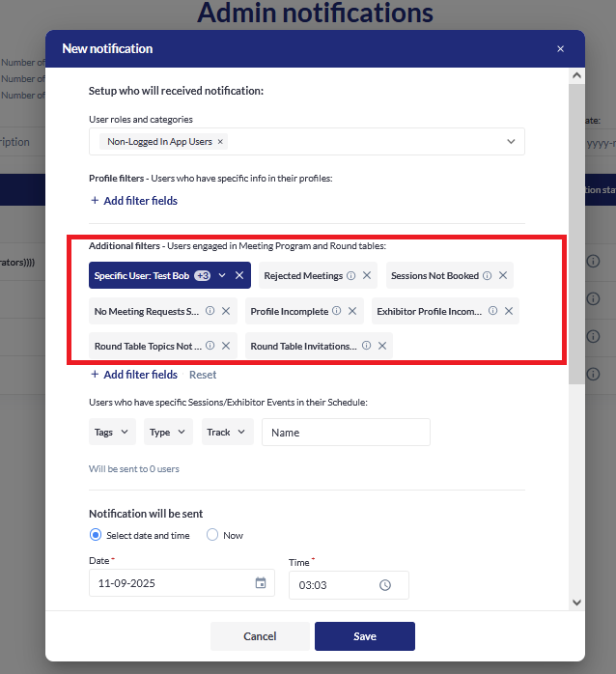Remove the Profile Incomplete filter chip

pos(352,311)
